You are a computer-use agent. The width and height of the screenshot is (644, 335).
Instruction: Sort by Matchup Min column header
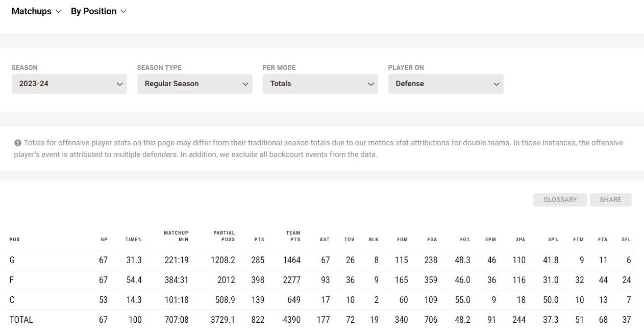176,236
